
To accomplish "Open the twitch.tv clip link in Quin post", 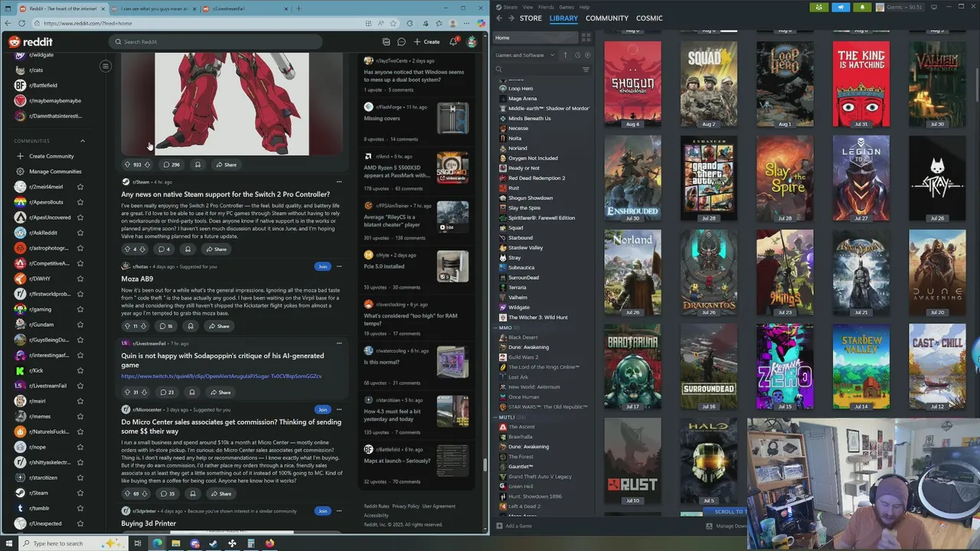I will click(x=221, y=376).
